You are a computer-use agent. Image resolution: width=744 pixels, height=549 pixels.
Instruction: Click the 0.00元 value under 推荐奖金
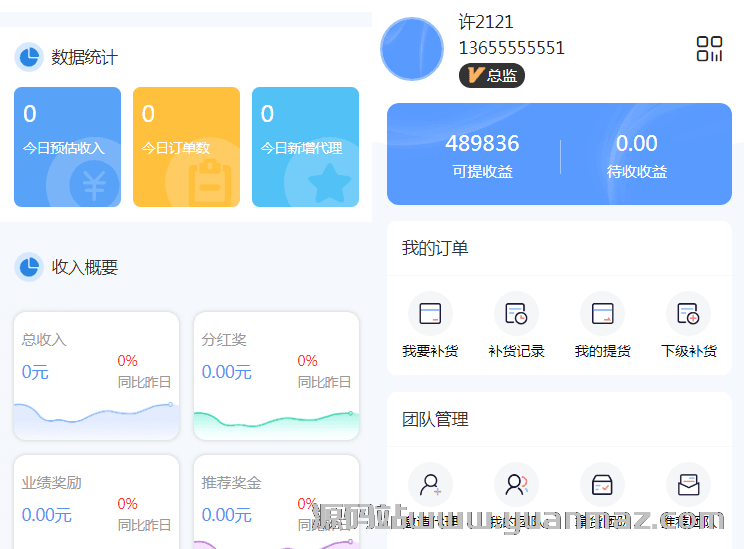coord(227,515)
